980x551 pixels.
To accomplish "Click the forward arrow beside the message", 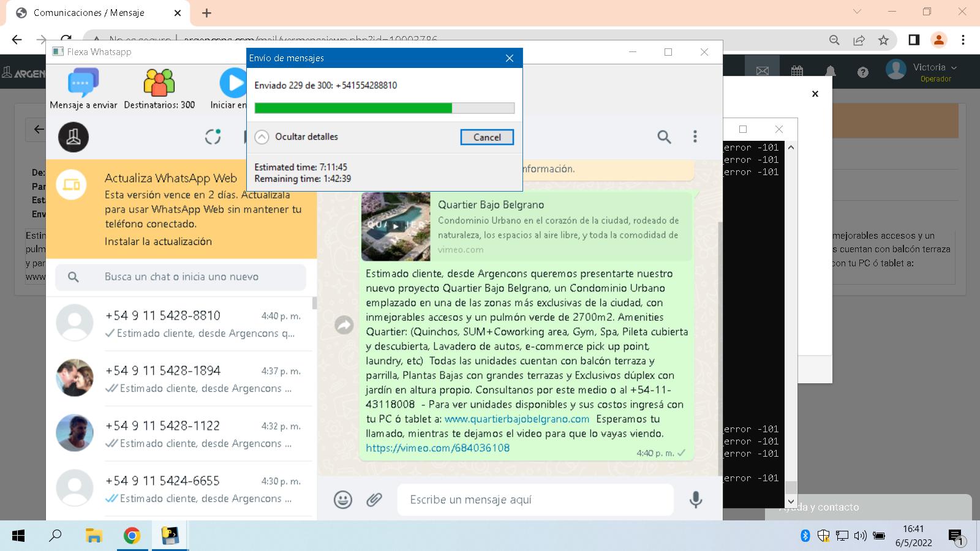I will point(344,325).
